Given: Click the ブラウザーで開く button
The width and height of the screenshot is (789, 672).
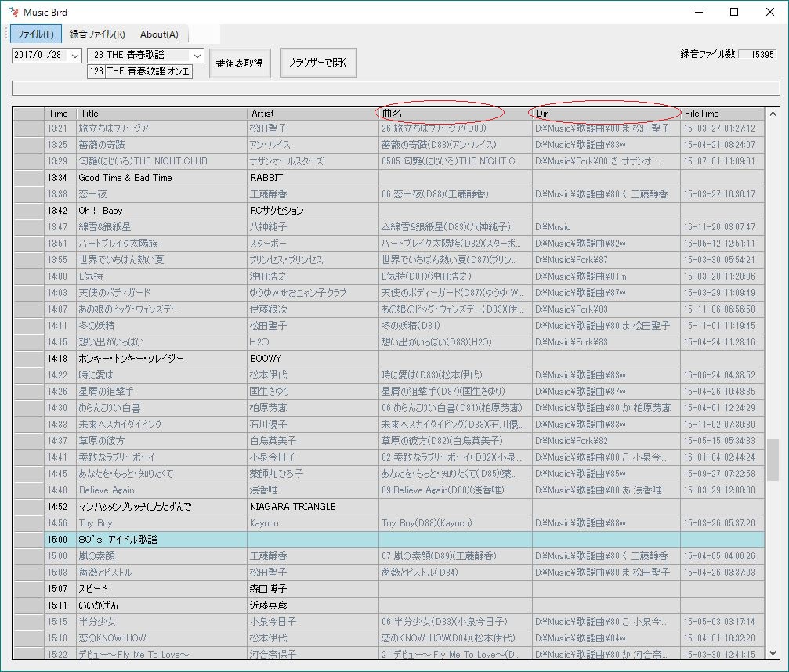Looking at the screenshot, I should click(x=318, y=63).
